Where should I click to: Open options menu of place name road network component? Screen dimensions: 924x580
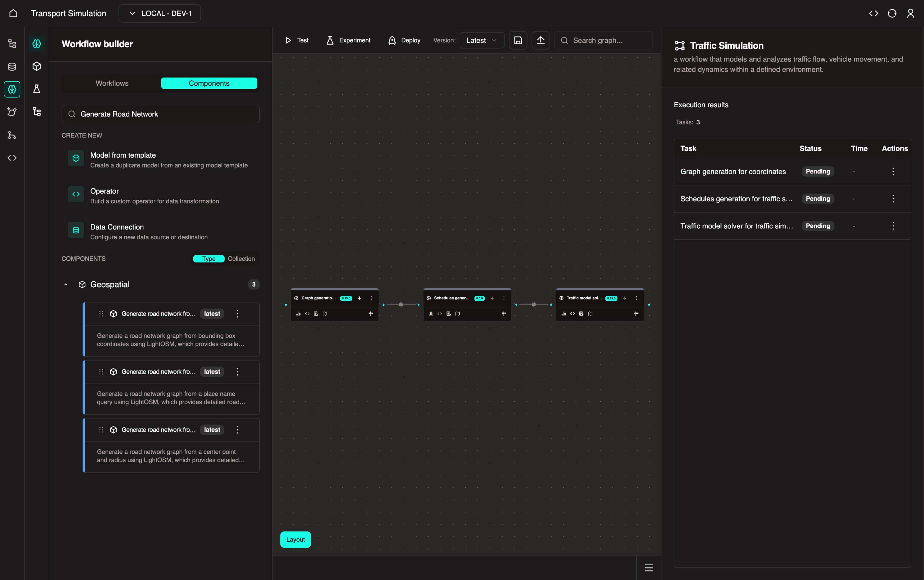coord(238,372)
